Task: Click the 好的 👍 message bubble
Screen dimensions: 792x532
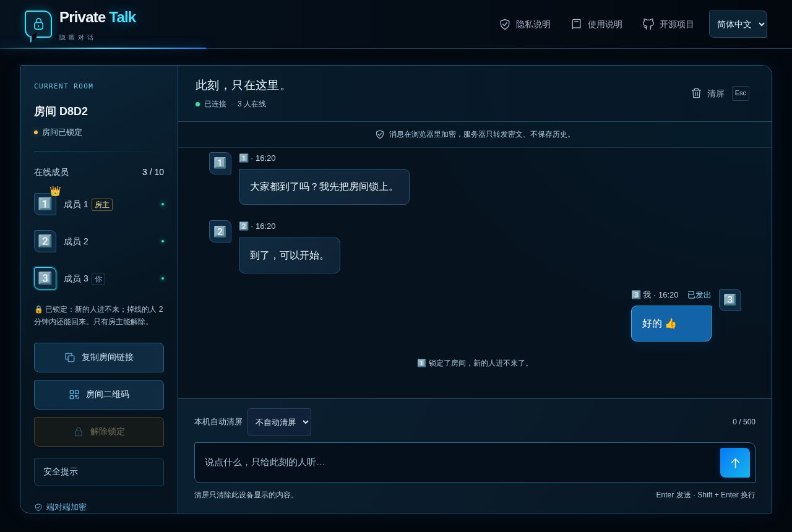Action: (x=671, y=324)
